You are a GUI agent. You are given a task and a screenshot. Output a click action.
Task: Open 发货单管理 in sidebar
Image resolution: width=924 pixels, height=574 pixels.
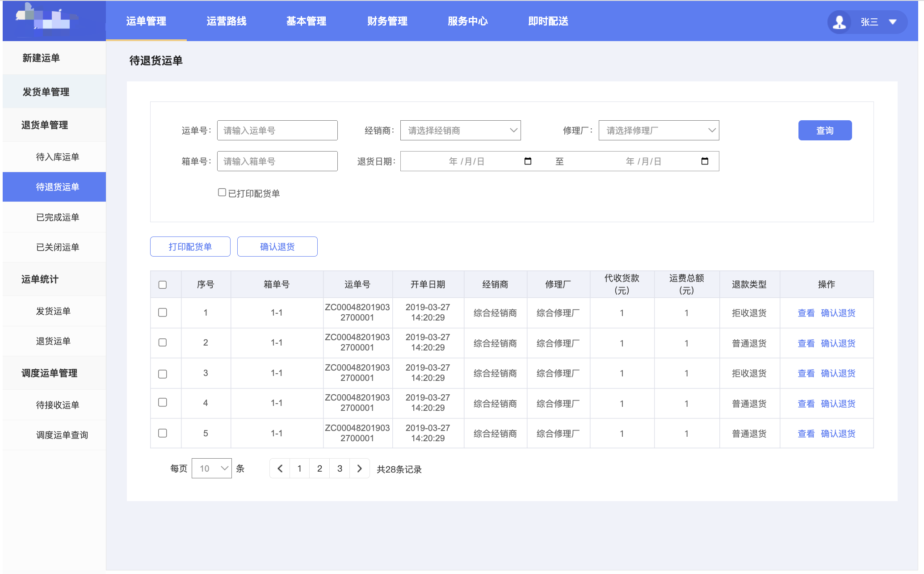(55, 92)
